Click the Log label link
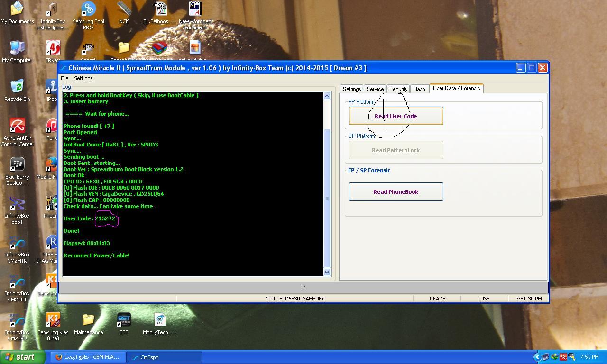 66,87
